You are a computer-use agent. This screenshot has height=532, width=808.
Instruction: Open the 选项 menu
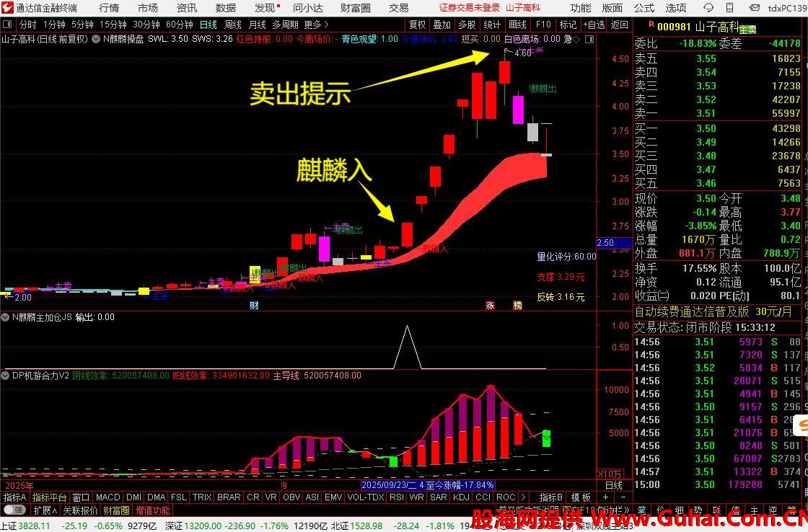(x=675, y=8)
